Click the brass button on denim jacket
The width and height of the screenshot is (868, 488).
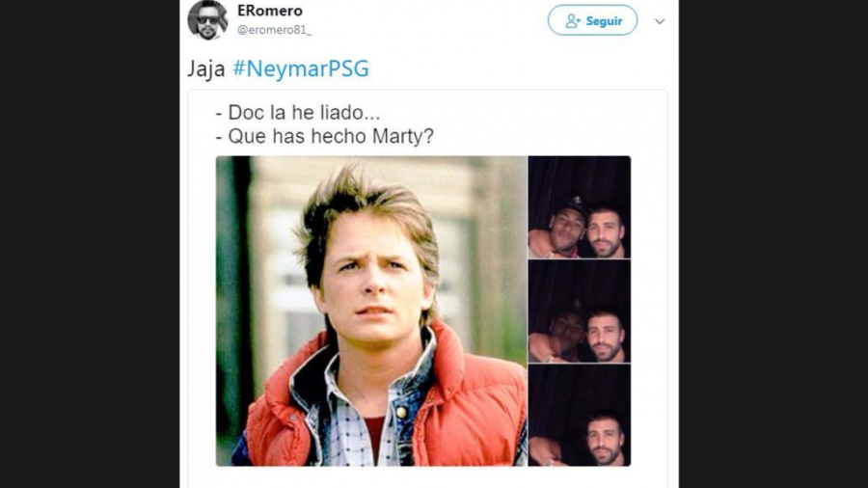pyautogui.click(x=401, y=412)
